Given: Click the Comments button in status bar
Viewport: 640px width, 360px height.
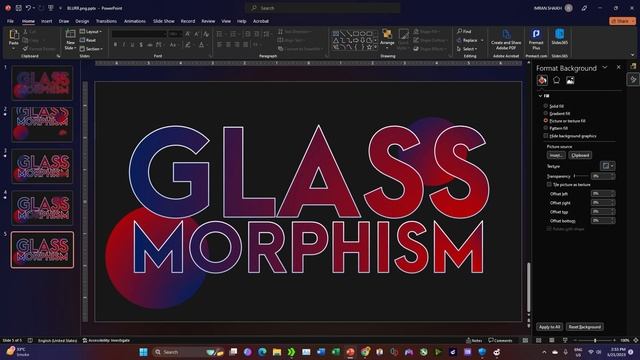Looking at the screenshot, I should click(500, 340).
